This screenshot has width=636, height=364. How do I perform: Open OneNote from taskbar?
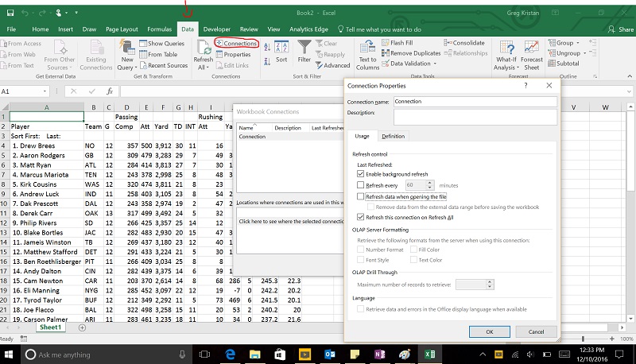[x=379, y=354]
